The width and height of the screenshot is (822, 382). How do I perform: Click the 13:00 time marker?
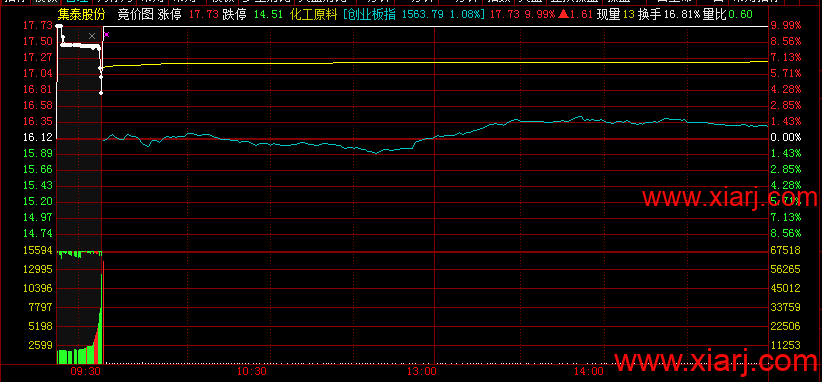coord(421,372)
